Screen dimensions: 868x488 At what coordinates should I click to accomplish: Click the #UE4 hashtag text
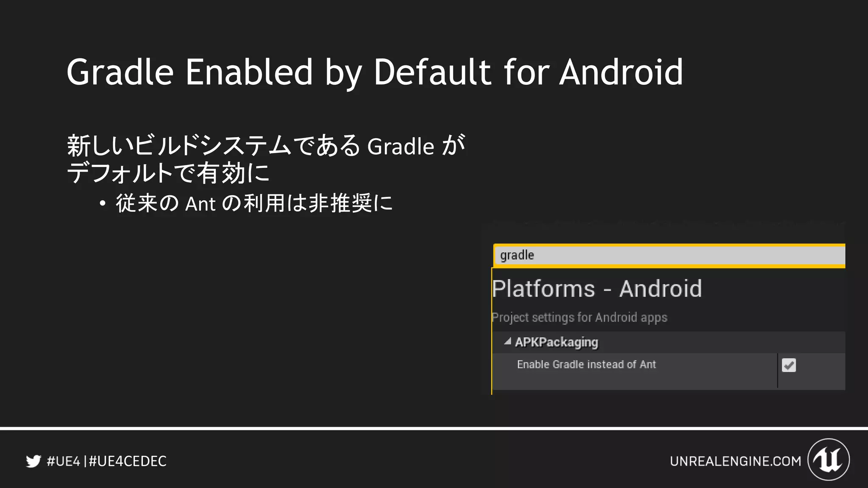click(64, 461)
